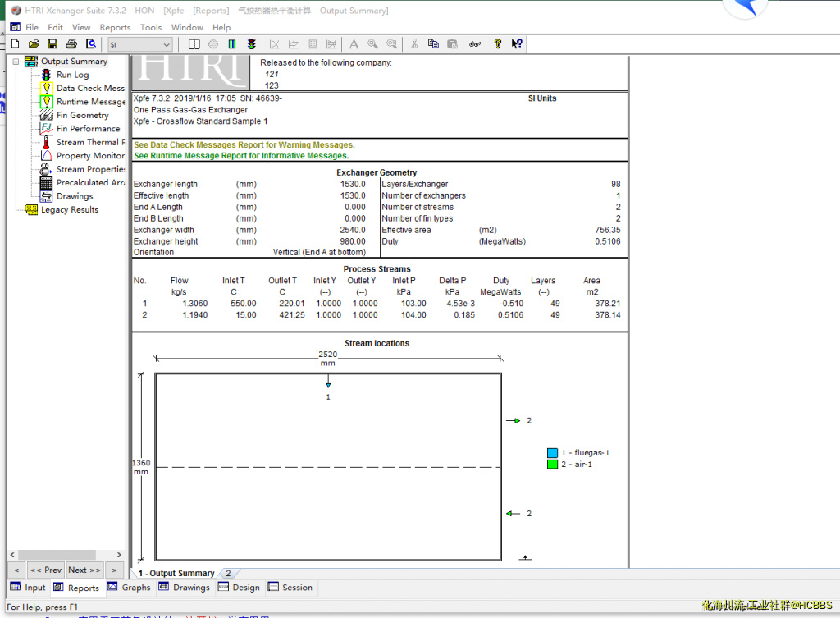840x618 pixels.
Task: Open the Tools menu
Action: pos(151,27)
